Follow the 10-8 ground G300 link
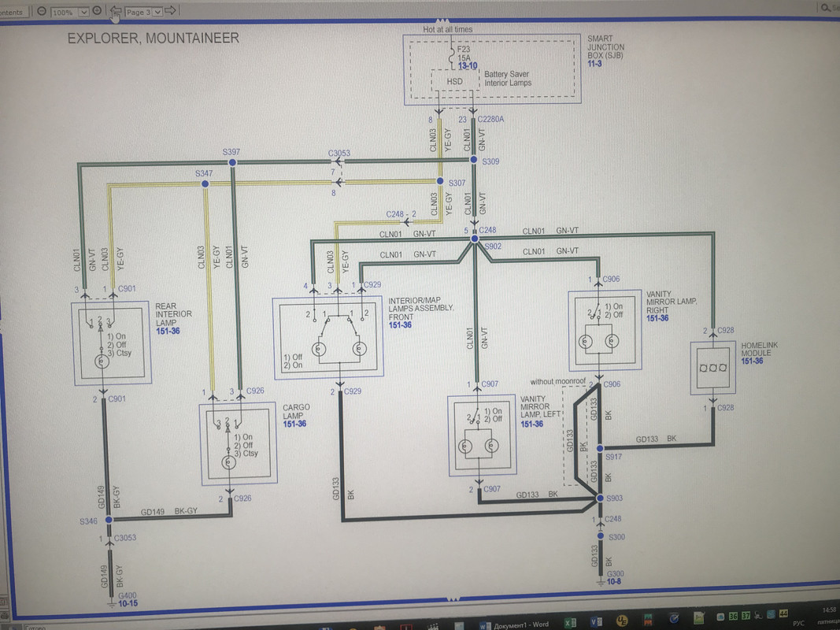Image resolution: width=840 pixels, height=630 pixels. pyautogui.click(x=614, y=581)
